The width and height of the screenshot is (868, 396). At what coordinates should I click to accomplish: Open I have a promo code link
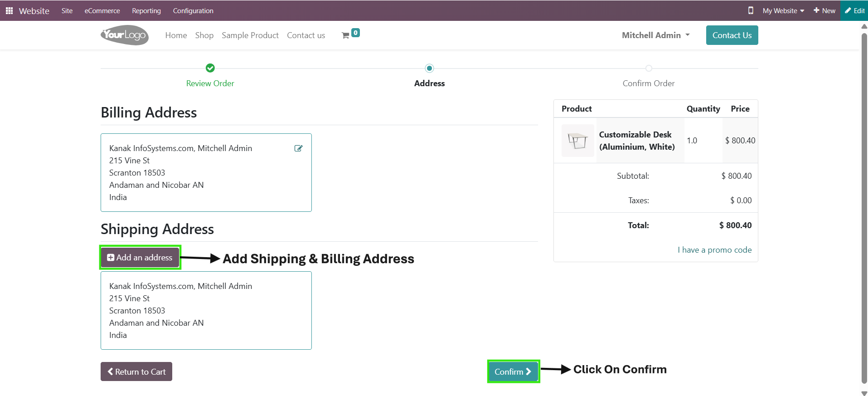point(715,250)
